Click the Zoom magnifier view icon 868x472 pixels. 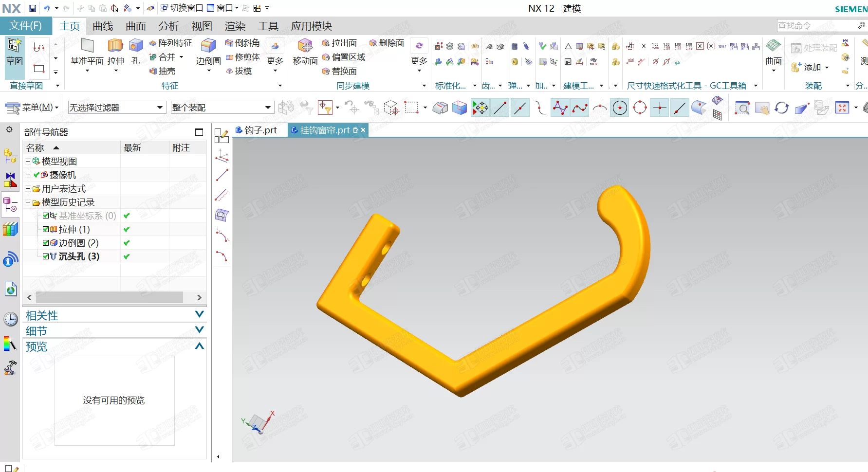(742, 108)
